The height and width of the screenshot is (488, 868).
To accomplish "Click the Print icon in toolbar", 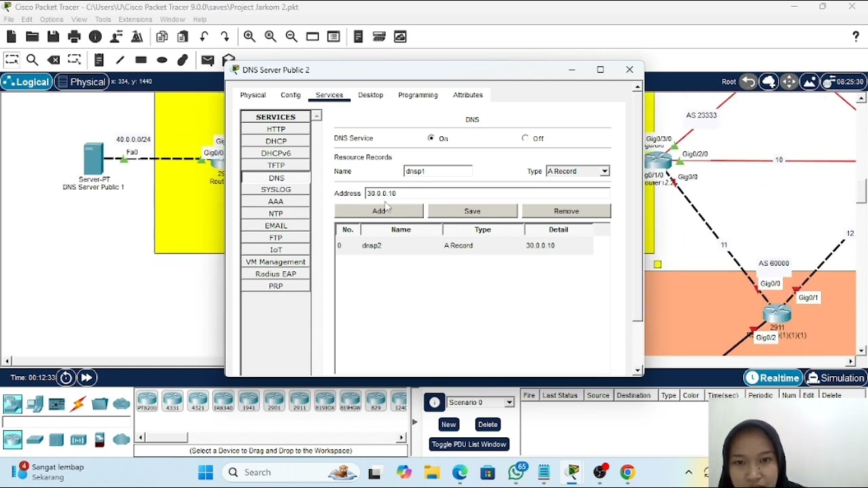I will coord(75,37).
